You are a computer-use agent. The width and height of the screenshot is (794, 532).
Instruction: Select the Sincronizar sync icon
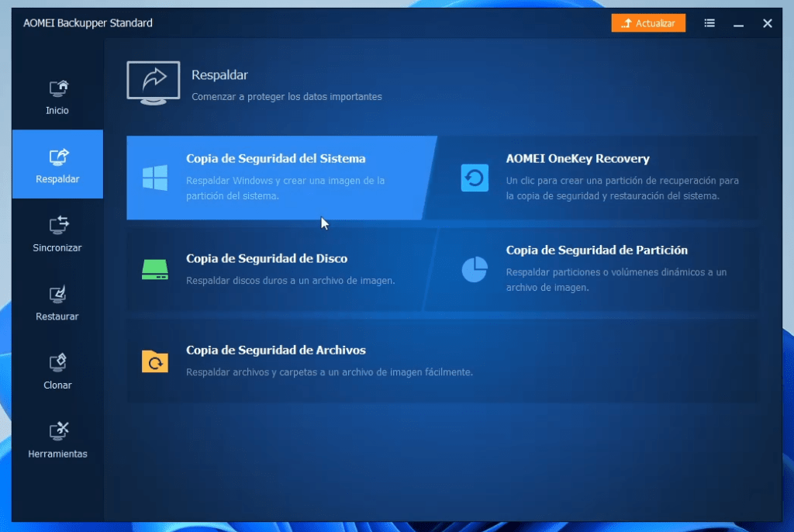click(x=58, y=226)
